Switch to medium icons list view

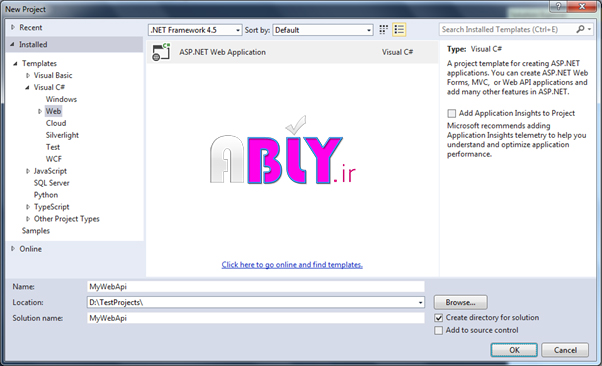click(399, 30)
